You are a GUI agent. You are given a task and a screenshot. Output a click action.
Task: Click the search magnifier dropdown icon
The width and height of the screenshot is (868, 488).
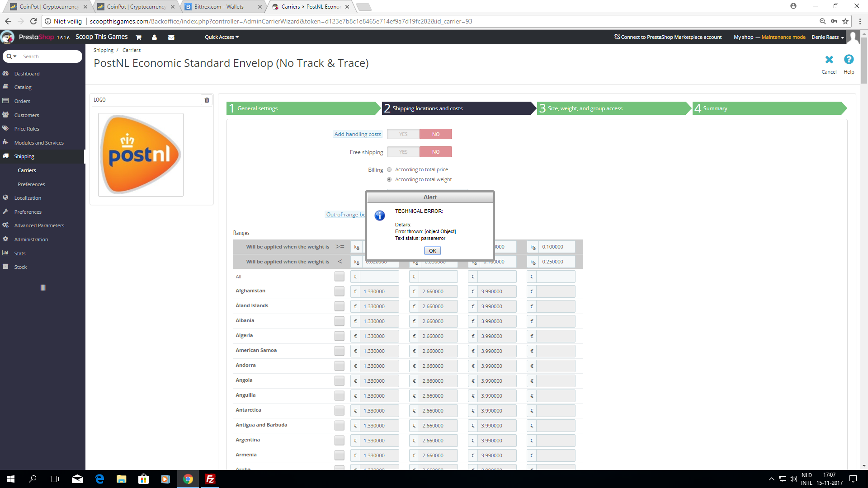(x=11, y=56)
